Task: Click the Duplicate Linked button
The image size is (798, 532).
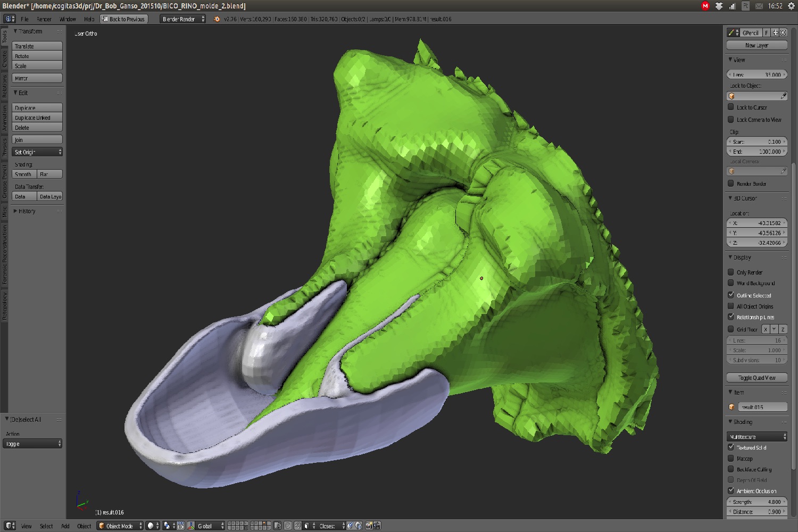Action: click(37, 118)
